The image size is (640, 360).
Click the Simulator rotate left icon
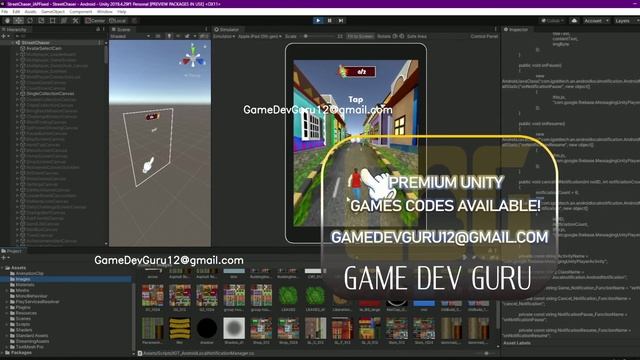point(395,36)
